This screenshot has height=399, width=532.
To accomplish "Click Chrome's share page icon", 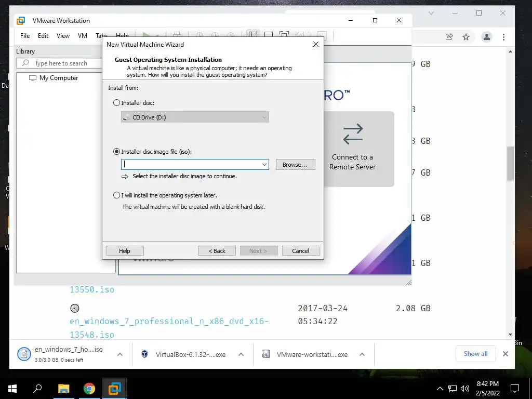I will (449, 37).
